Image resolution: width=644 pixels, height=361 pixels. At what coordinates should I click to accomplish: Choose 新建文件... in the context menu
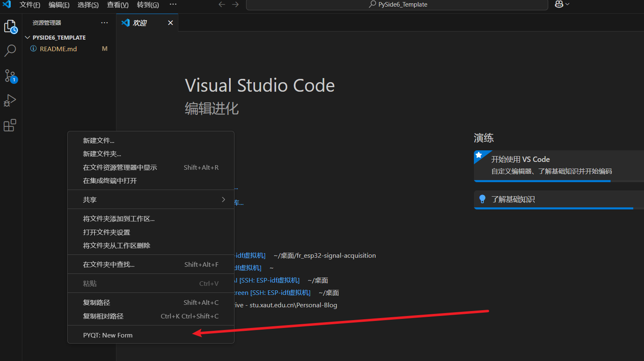(99, 140)
